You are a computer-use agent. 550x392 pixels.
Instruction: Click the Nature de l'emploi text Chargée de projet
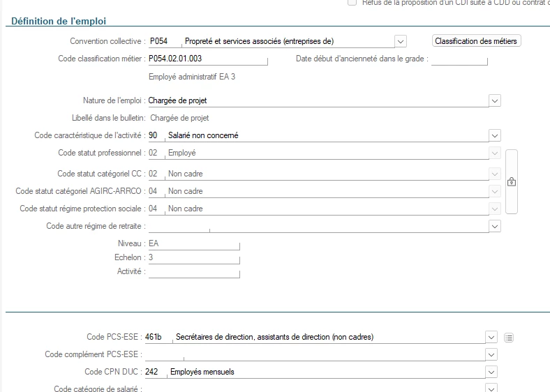click(x=177, y=100)
